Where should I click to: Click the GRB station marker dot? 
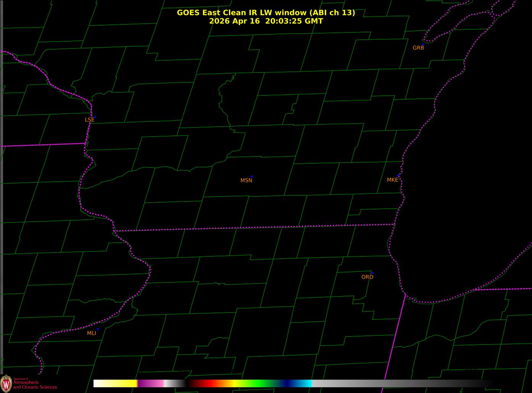423,44
